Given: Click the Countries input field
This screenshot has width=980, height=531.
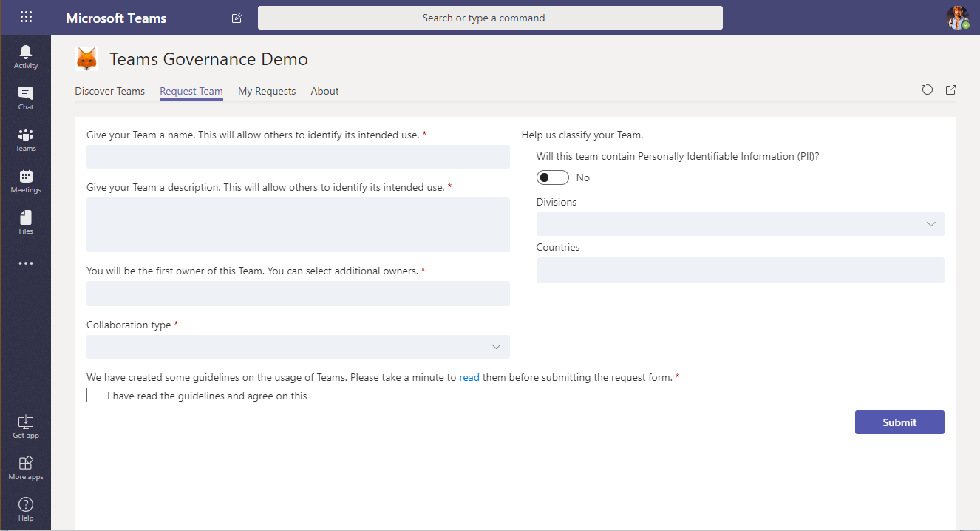Looking at the screenshot, I should (x=741, y=270).
